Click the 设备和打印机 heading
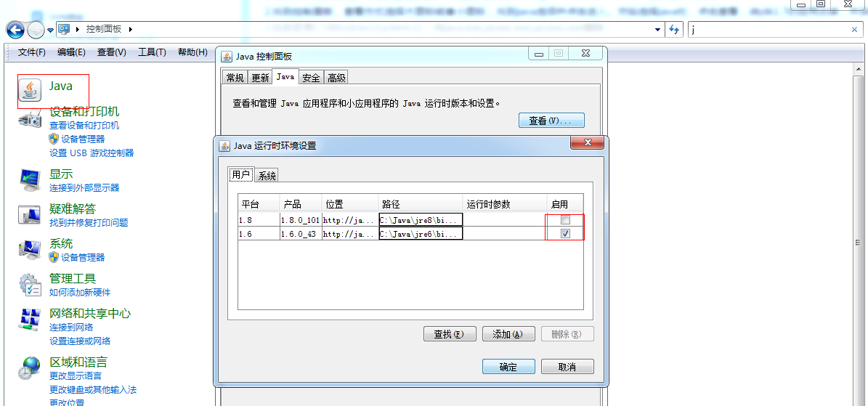 coord(84,111)
